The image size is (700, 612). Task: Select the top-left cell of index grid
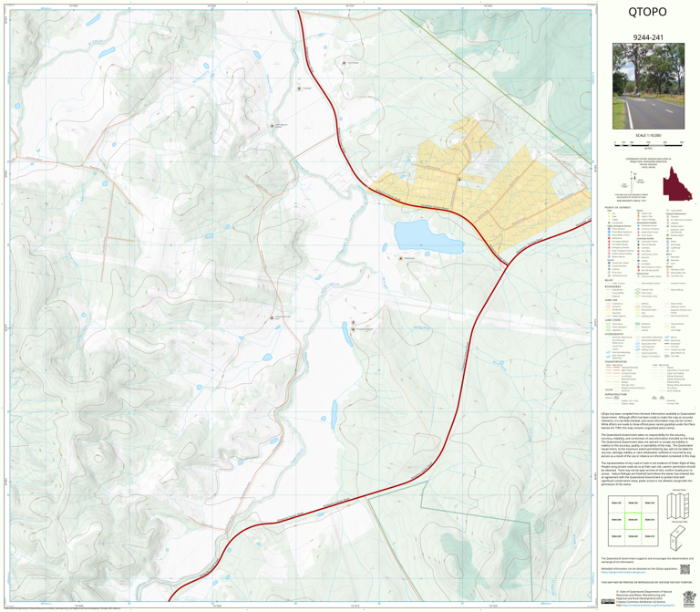coord(616,503)
